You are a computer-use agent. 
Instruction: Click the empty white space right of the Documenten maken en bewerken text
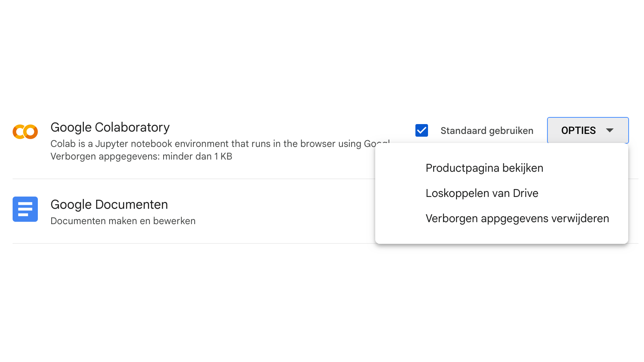click(284, 221)
